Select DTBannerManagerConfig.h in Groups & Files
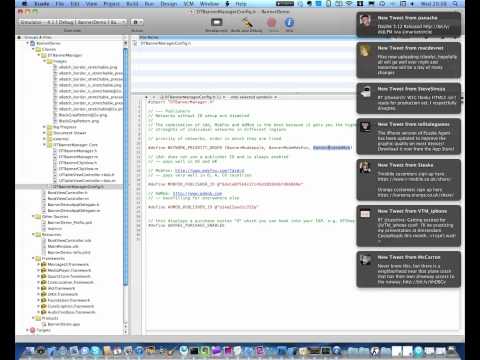The image size is (480, 360). click(x=69, y=187)
